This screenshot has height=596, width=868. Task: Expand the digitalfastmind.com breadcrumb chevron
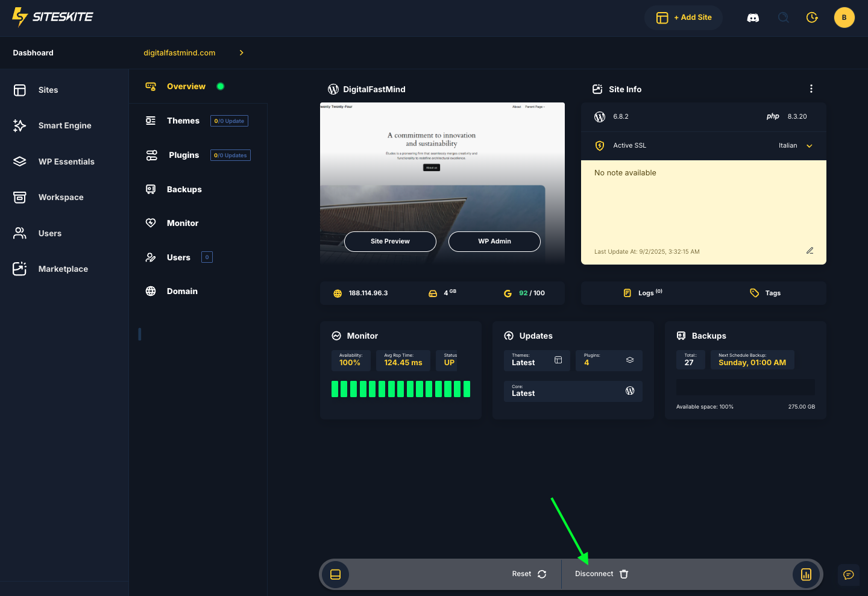click(x=242, y=53)
